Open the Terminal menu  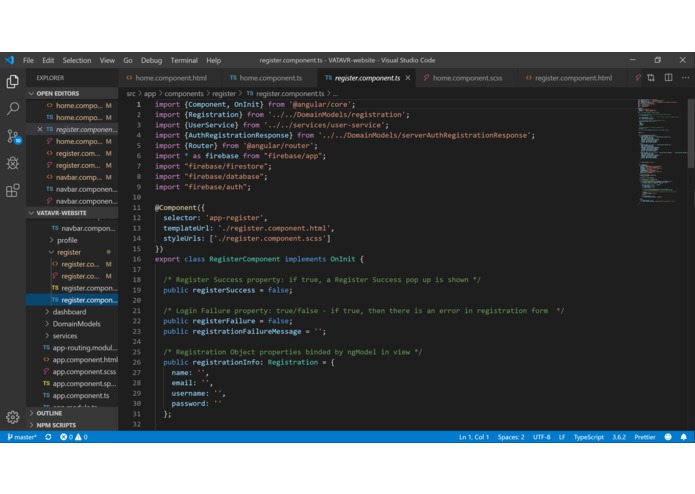pos(184,60)
